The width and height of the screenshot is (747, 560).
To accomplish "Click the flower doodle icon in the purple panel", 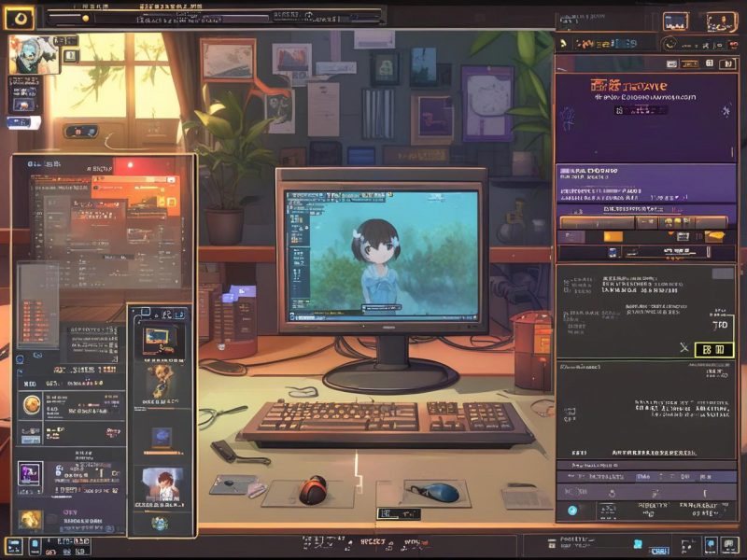I will coord(569,118).
